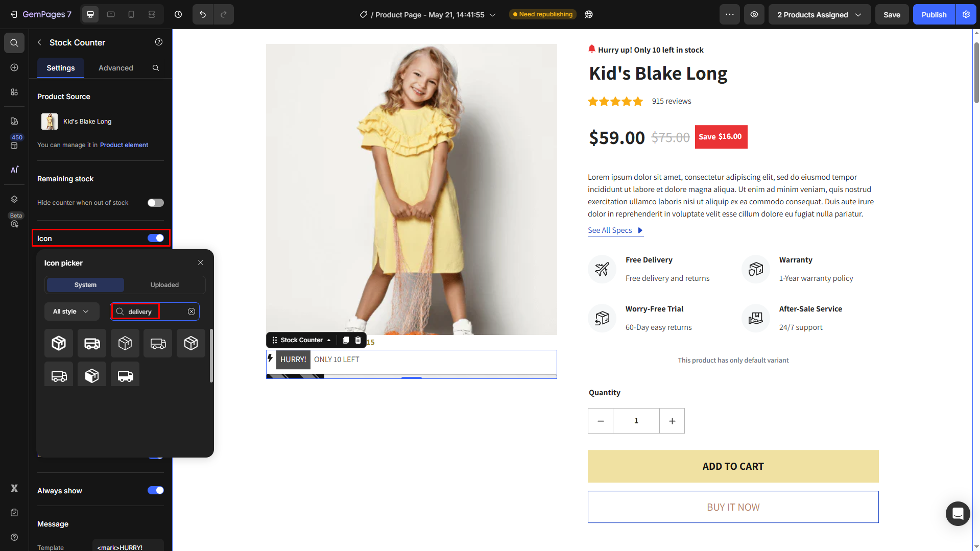
Task: Close the Icon picker panel
Action: tap(201, 263)
